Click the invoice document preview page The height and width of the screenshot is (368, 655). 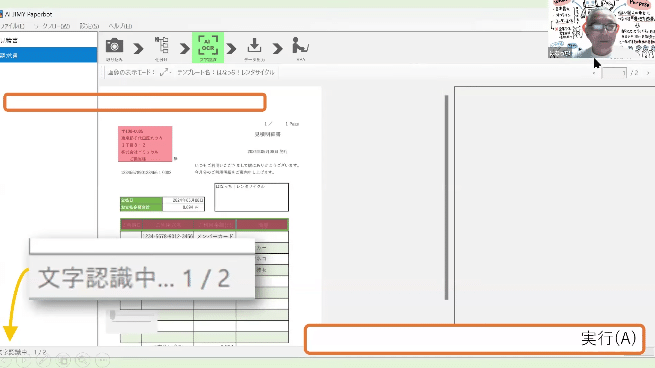click(x=210, y=215)
